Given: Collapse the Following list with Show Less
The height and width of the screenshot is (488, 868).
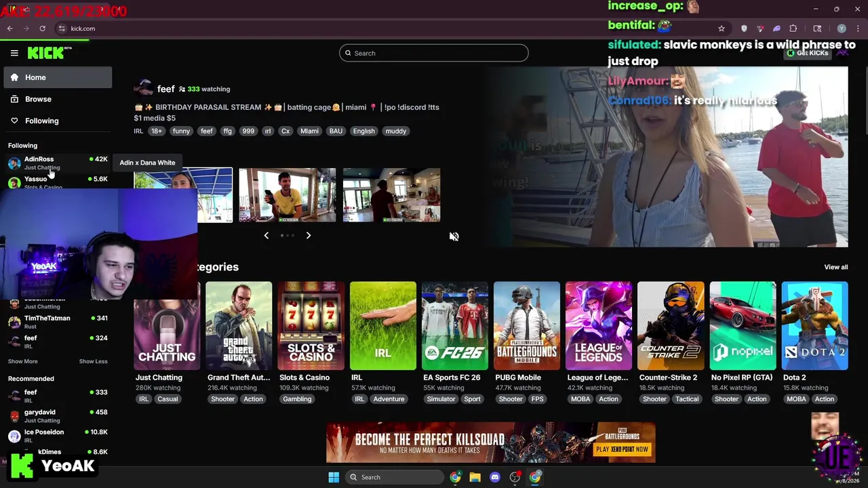Looking at the screenshot, I should point(93,361).
